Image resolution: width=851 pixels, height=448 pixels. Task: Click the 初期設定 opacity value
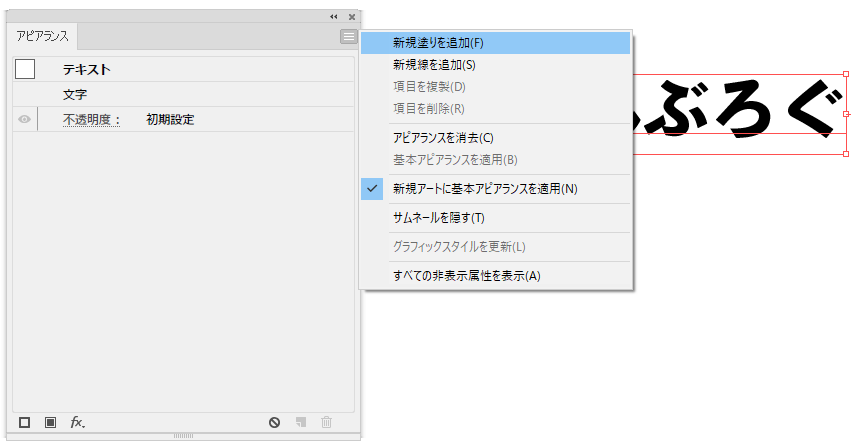point(170,119)
